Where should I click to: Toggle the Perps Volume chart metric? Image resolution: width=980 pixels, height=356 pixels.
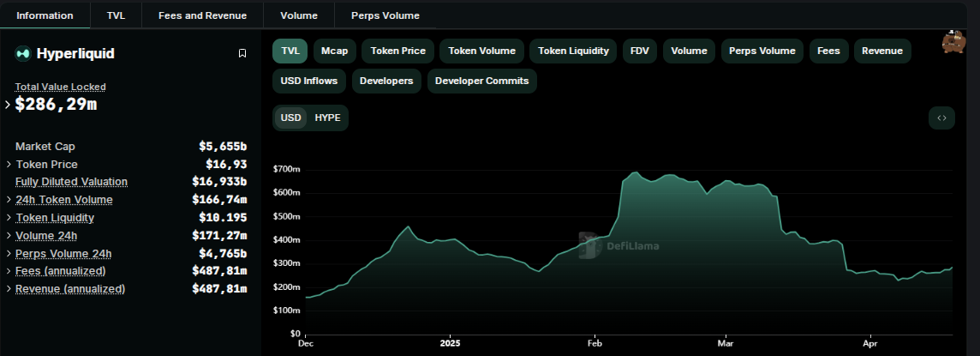click(x=762, y=51)
